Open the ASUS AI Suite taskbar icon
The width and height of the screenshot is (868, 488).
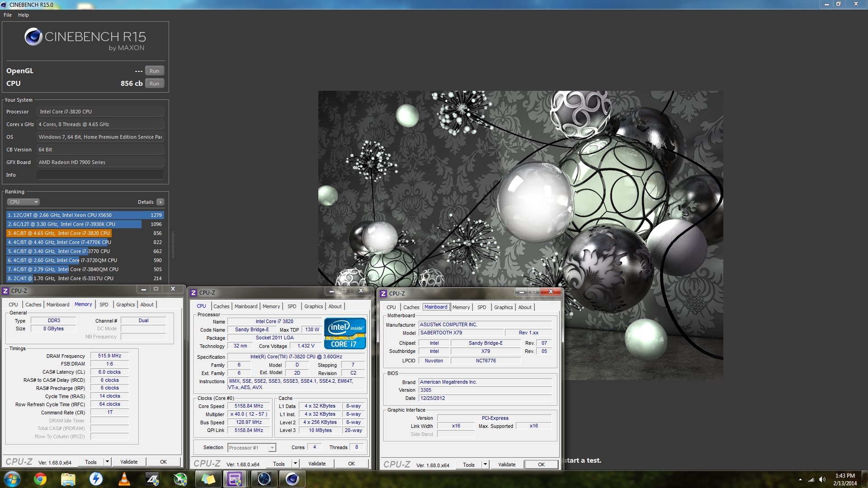point(152,479)
